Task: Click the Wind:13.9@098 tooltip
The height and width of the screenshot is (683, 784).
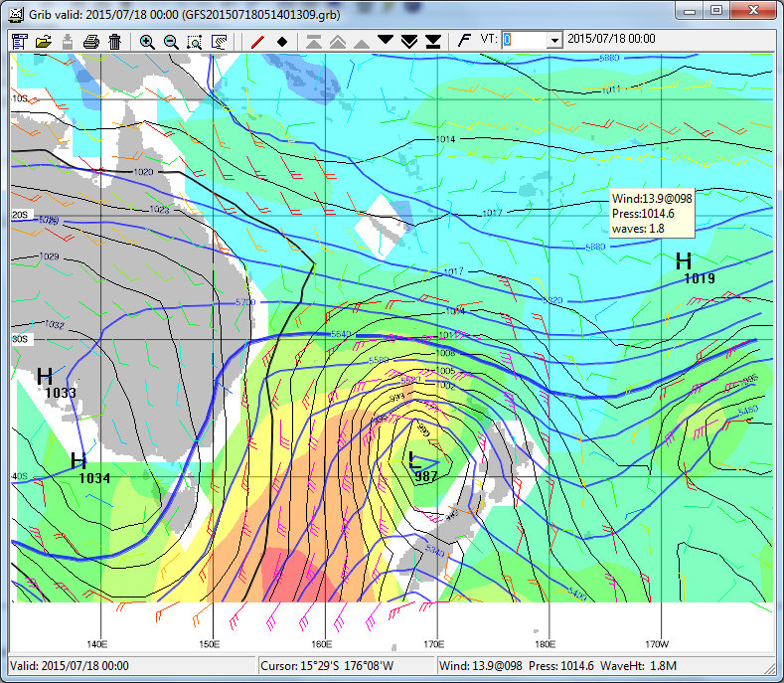Action: [652, 214]
